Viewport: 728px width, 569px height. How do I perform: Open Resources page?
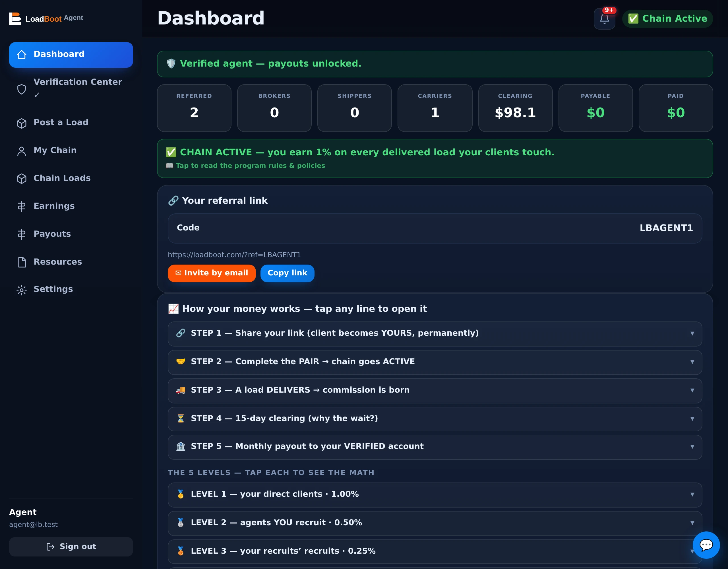(71, 262)
